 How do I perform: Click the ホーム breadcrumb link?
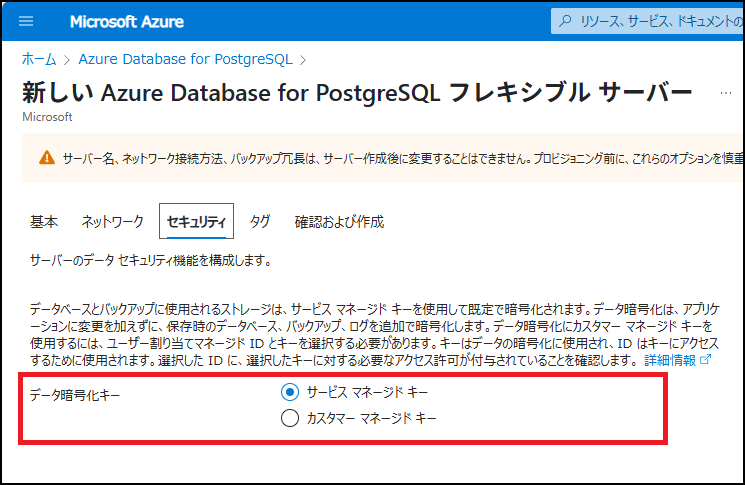39,59
